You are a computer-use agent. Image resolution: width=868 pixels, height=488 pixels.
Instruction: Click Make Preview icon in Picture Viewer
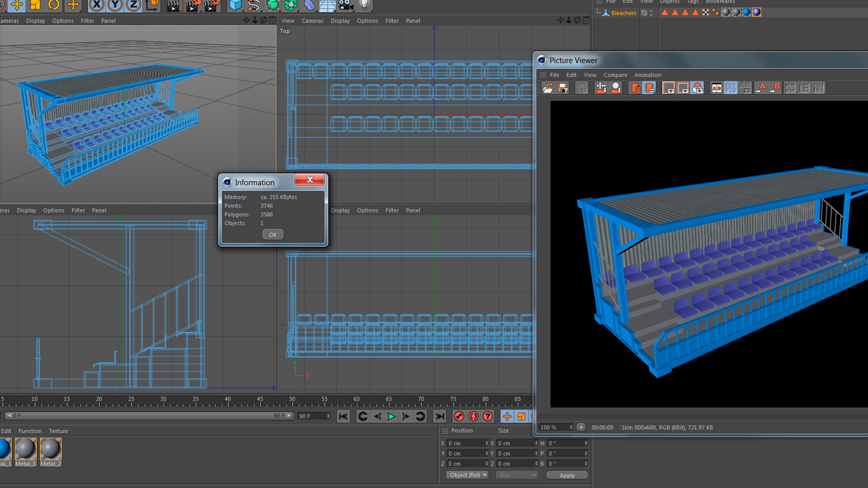[x=616, y=88]
